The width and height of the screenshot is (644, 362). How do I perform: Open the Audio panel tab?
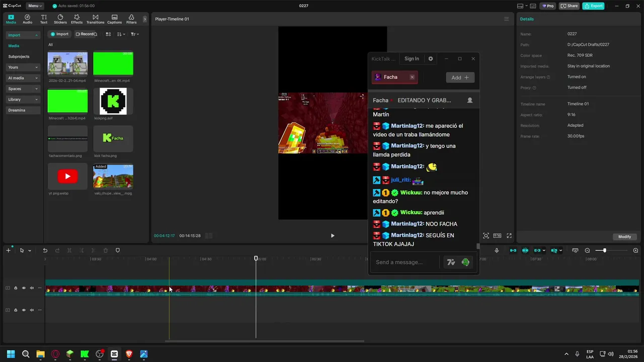point(27,19)
